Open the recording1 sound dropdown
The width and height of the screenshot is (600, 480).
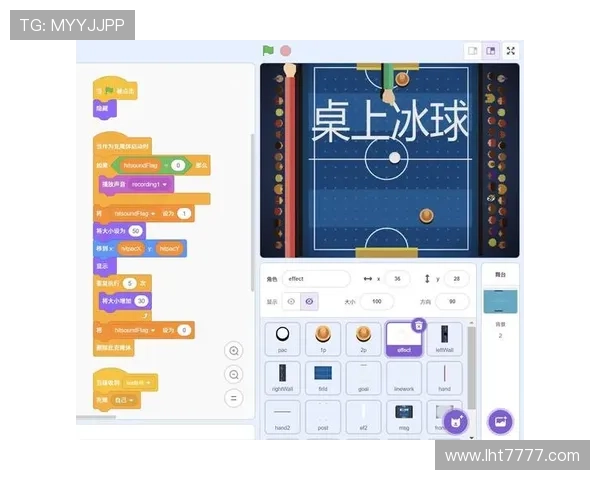(148, 184)
